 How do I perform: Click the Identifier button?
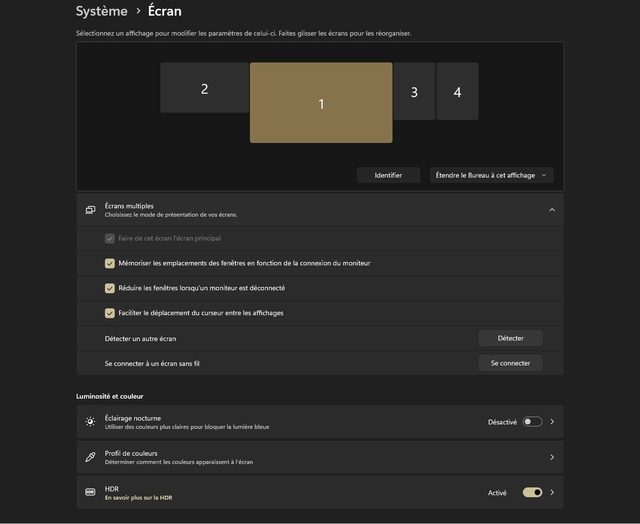pos(388,175)
